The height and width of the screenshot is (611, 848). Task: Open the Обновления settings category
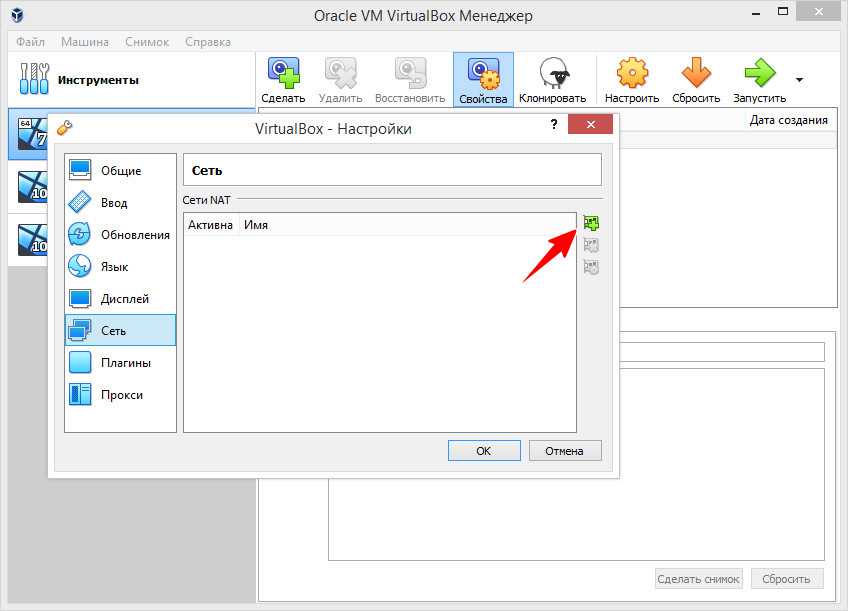(x=121, y=234)
